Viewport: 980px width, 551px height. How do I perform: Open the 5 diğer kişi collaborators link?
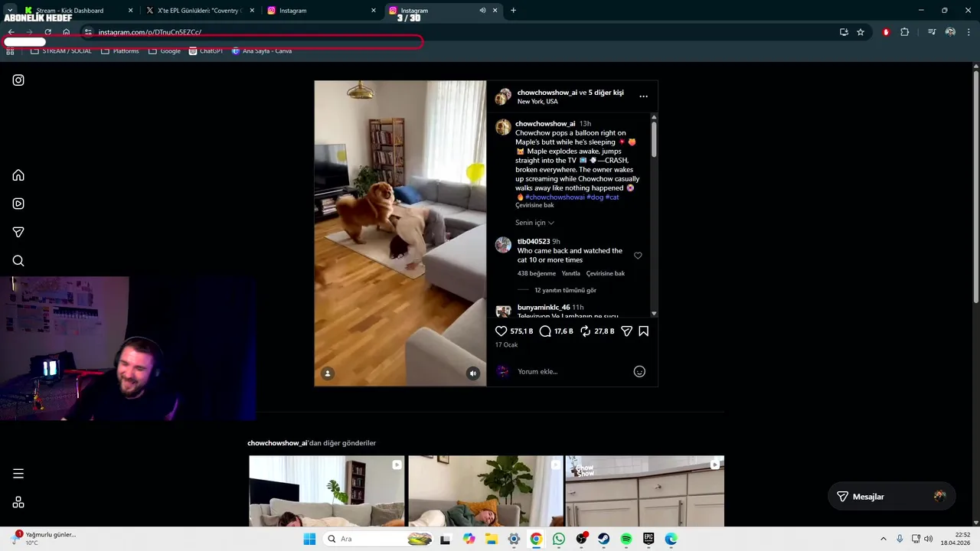pos(606,93)
